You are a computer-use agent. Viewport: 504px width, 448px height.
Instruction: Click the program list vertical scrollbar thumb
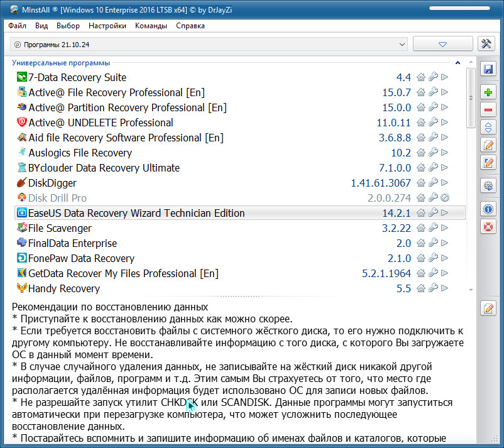tap(471, 97)
